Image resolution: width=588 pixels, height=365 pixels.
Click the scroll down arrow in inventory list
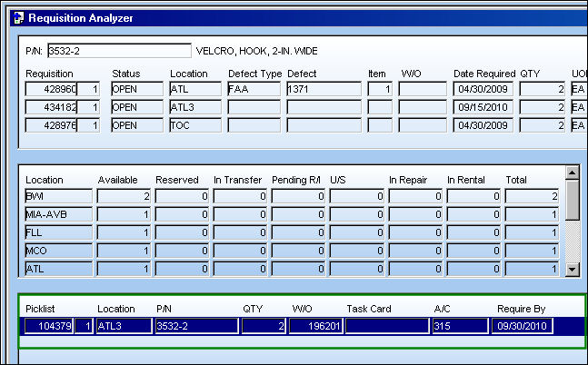click(573, 269)
